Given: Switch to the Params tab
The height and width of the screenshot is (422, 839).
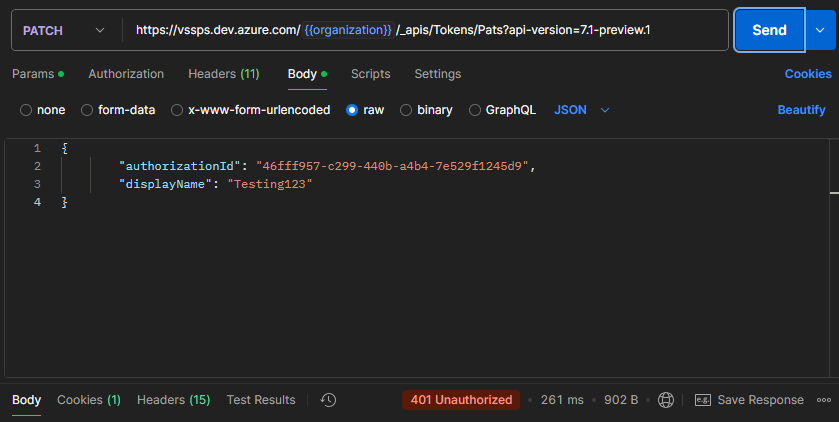Looking at the screenshot, I should click(x=37, y=74).
